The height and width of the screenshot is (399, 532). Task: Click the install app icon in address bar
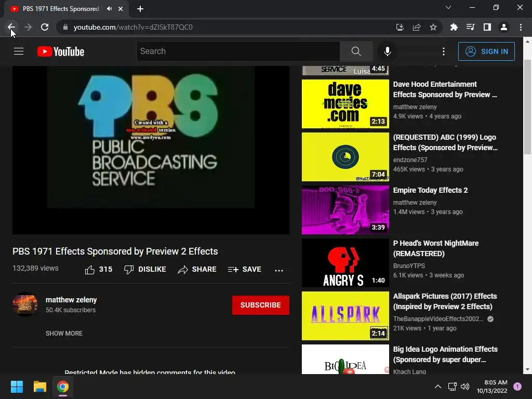(400, 27)
